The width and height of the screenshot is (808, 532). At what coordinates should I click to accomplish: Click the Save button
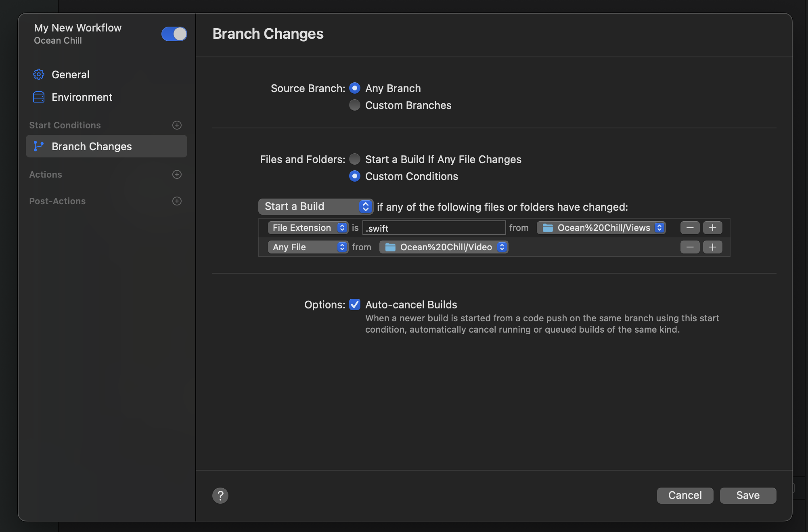(747, 495)
